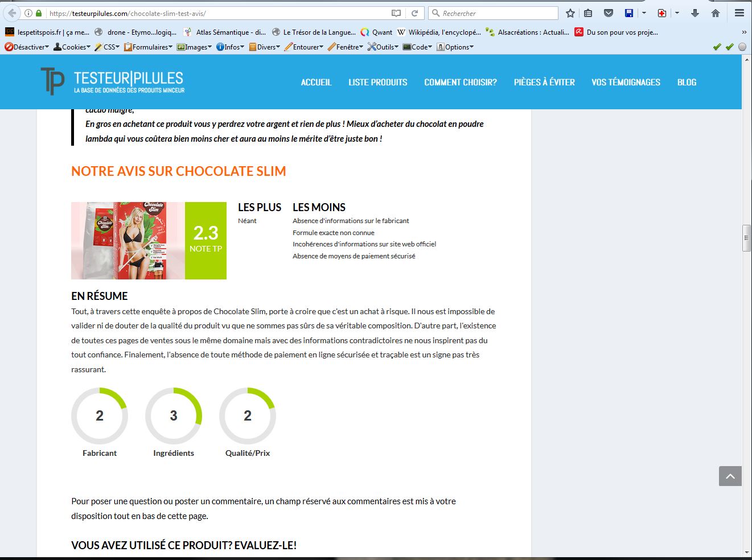The height and width of the screenshot is (560, 752).
Task: Go to the browser home page icon
Action: (716, 13)
